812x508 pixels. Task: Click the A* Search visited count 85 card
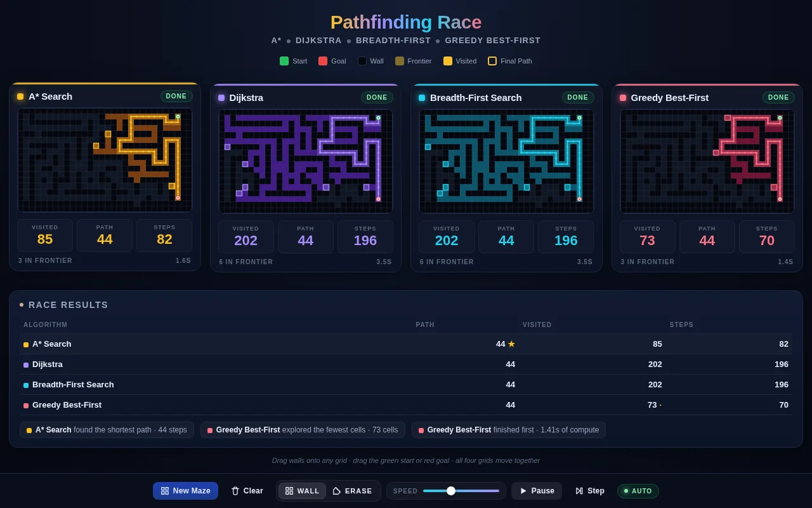(x=45, y=236)
